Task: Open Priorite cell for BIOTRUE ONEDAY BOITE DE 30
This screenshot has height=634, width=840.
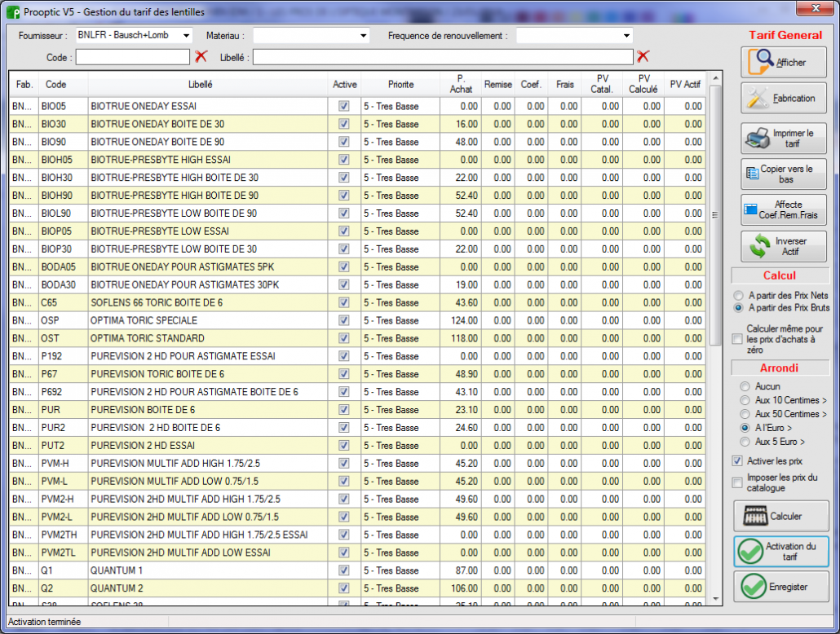Action: pos(400,124)
